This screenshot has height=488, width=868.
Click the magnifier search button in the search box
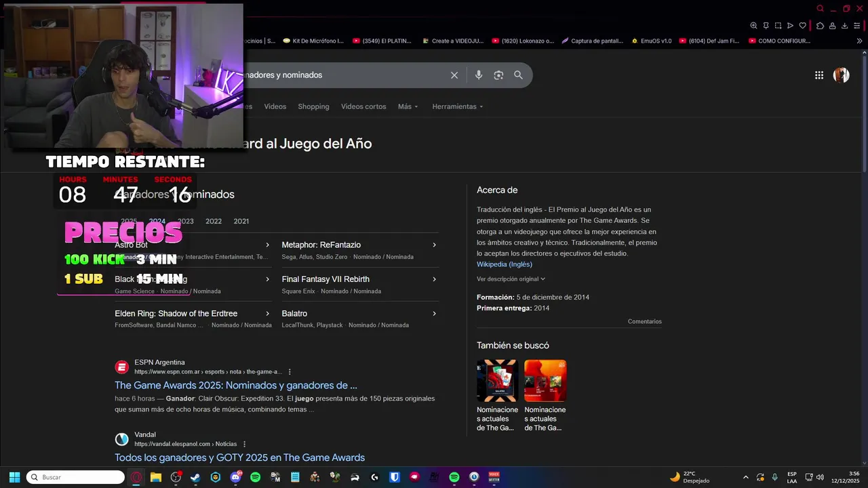(518, 75)
